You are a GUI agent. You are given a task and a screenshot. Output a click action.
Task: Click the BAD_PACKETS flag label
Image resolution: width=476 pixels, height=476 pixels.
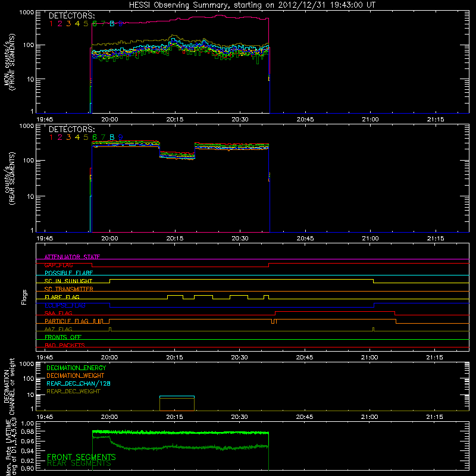coord(65,345)
